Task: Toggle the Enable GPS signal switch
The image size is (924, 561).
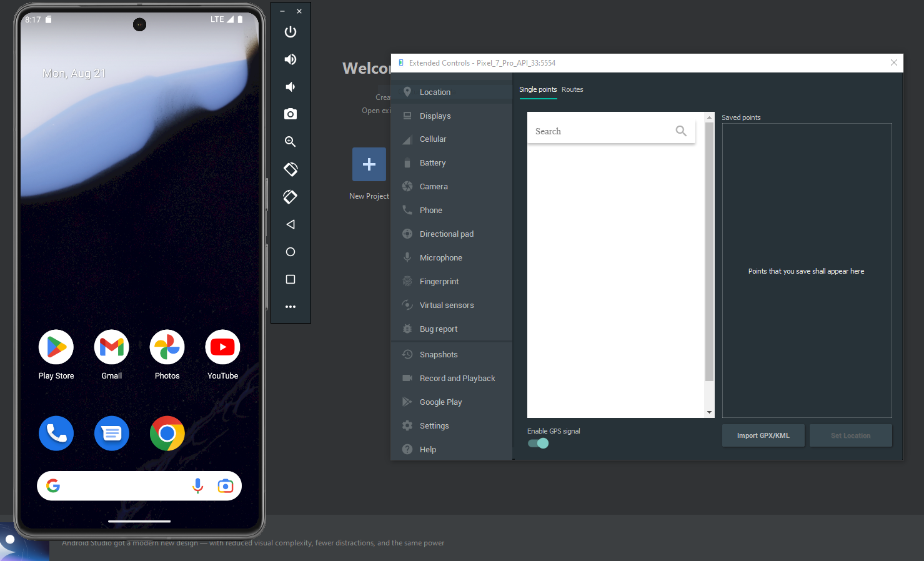Action: [538, 444]
